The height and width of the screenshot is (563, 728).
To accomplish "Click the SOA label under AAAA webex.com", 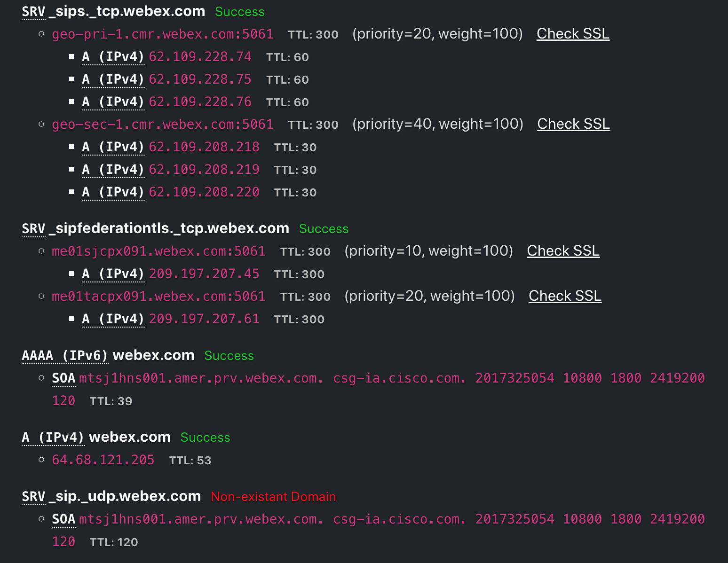I will 63,378.
